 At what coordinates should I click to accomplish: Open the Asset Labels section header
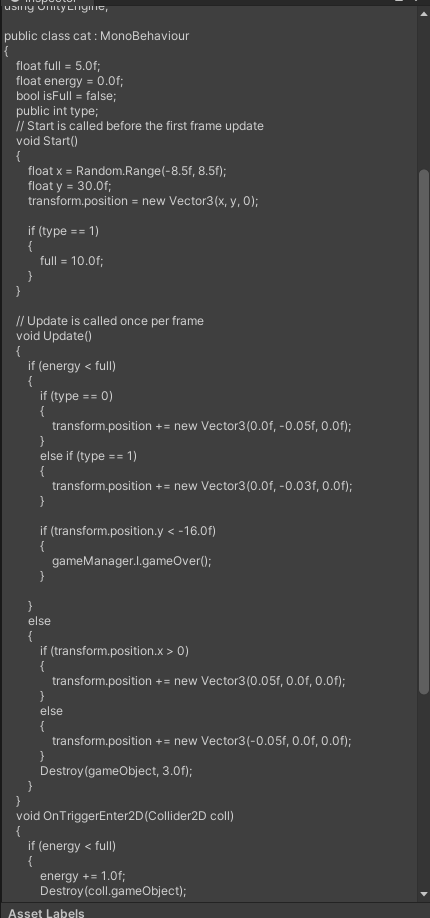[46, 912]
